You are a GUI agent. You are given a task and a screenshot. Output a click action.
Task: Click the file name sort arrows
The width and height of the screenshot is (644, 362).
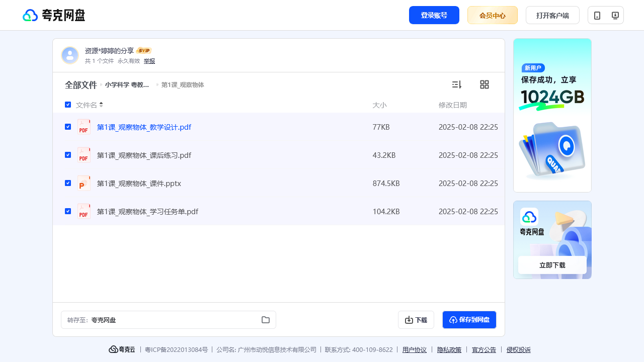[101, 105]
